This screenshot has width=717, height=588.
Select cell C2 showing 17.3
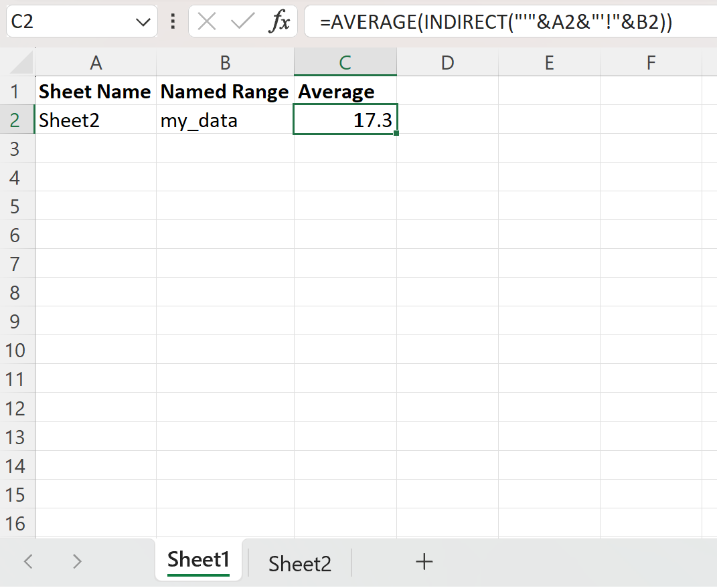(x=345, y=120)
